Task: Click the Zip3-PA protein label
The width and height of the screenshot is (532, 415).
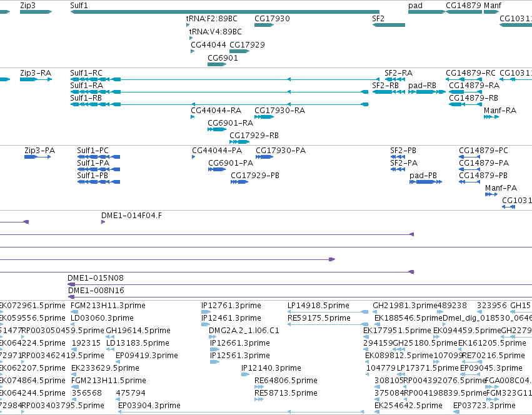Action: [39, 151]
